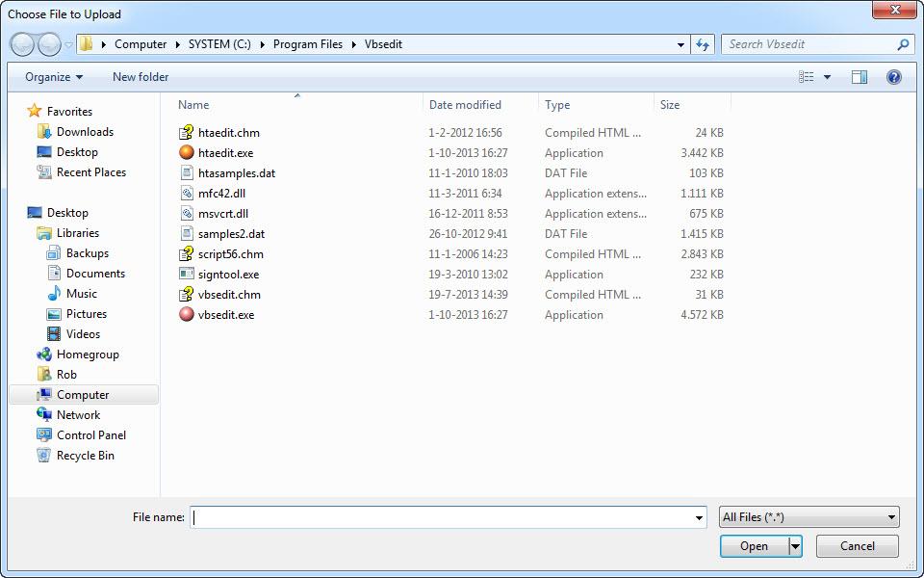Expand the File name history dropdown
Image resolution: width=924 pixels, height=578 pixels.
tap(699, 517)
